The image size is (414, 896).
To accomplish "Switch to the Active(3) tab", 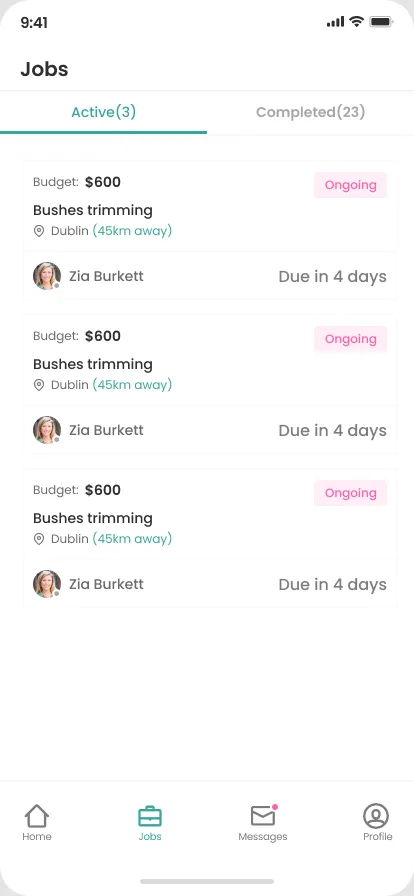I will [x=104, y=112].
